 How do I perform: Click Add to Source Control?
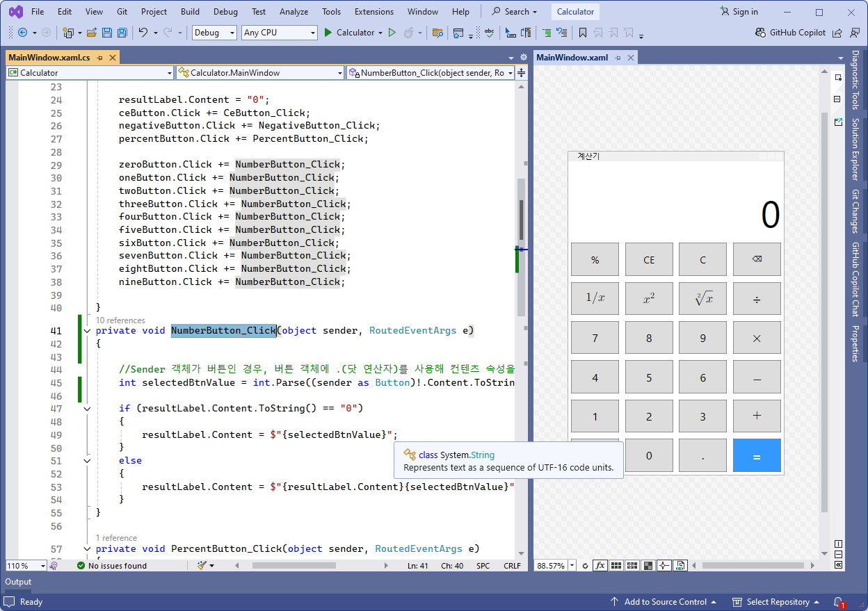pyautogui.click(x=664, y=602)
